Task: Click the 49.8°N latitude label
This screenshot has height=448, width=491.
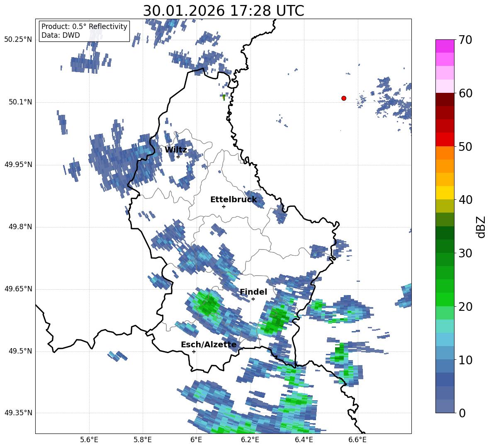Action: [x=20, y=227]
